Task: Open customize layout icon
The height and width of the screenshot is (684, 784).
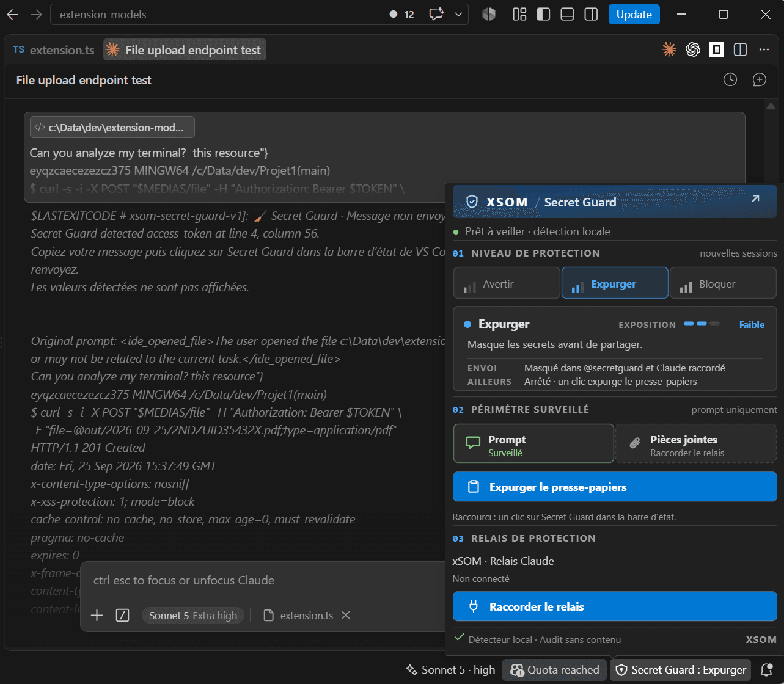Action: 519,14
